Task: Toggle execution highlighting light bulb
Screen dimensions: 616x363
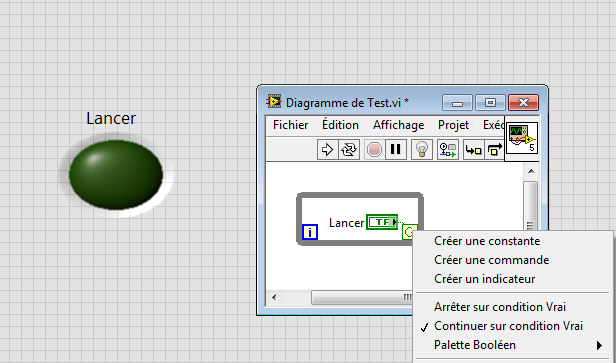Action: [x=422, y=150]
